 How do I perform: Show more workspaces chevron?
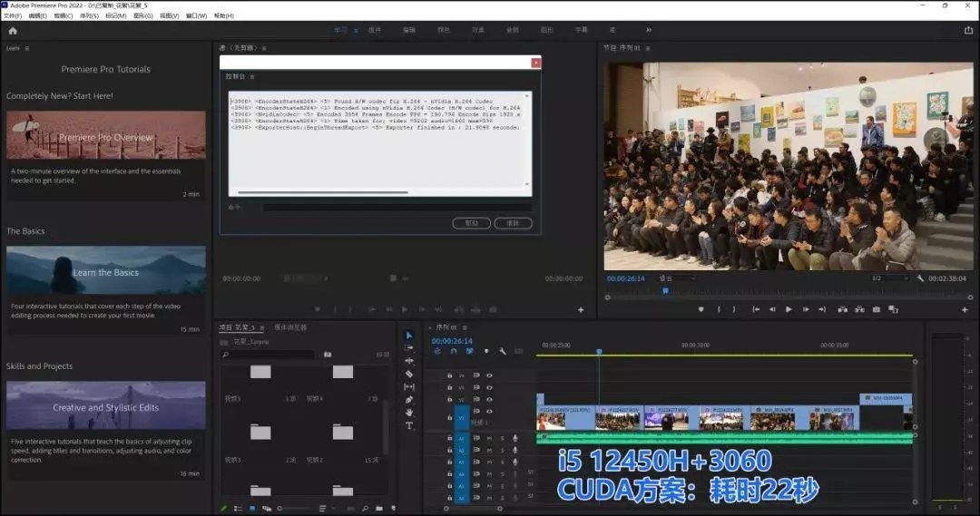[x=648, y=30]
